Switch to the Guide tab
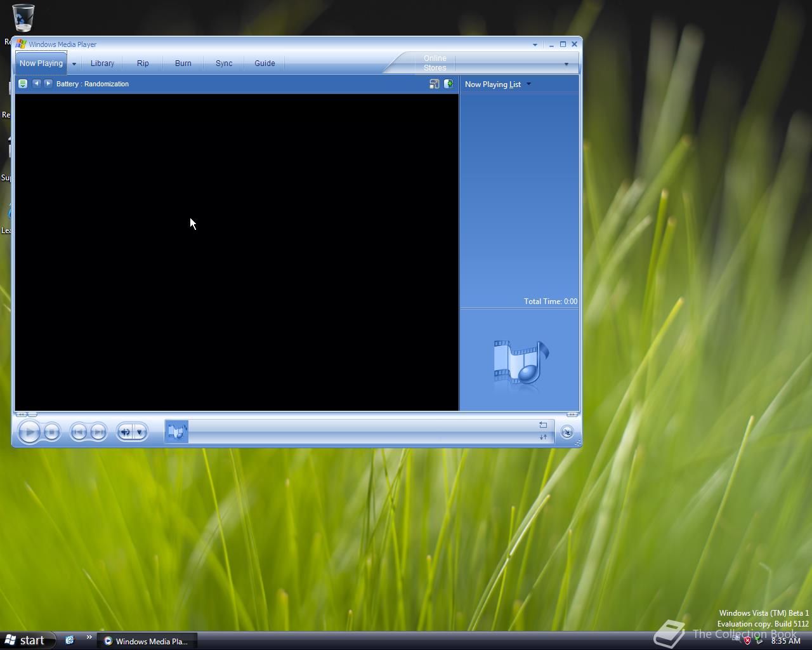The image size is (812, 650). pyautogui.click(x=265, y=63)
